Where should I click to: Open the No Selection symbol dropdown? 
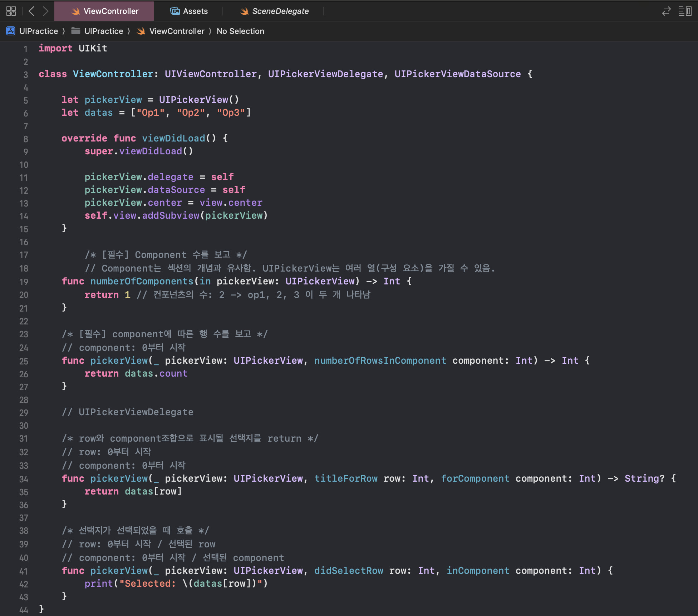coord(240,31)
